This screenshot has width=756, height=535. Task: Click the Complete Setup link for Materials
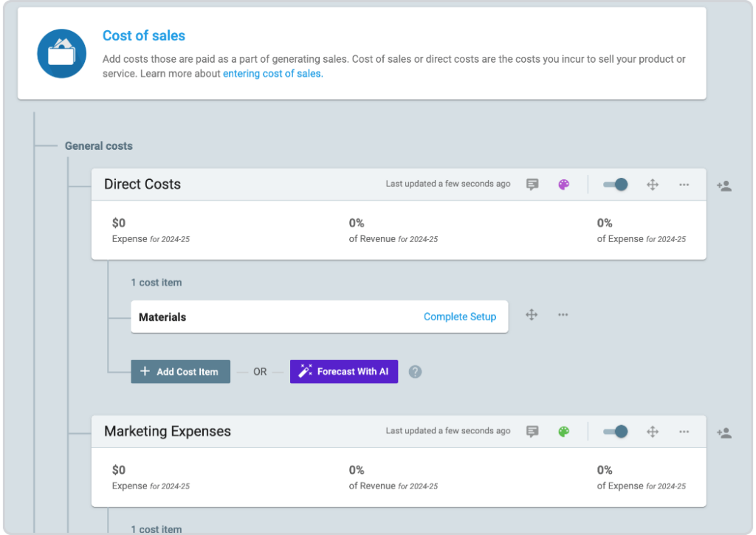point(460,316)
